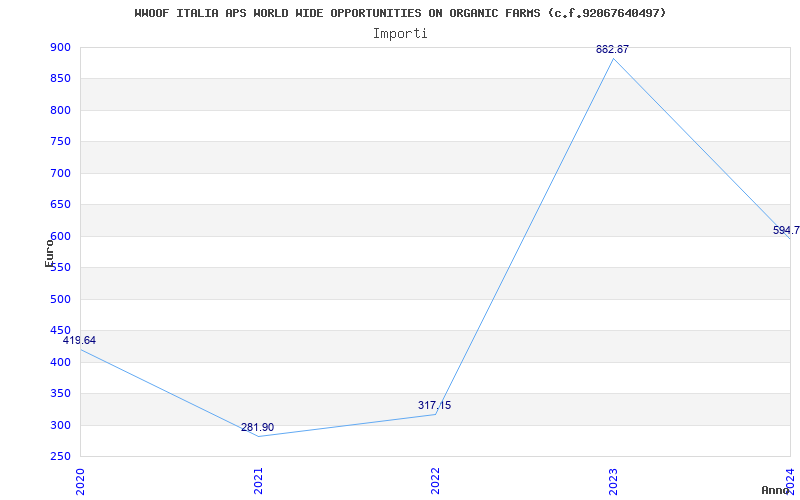Viewport: 800px width, 500px height.
Task: Click the 2020 x-axis label
Action: (80, 481)
